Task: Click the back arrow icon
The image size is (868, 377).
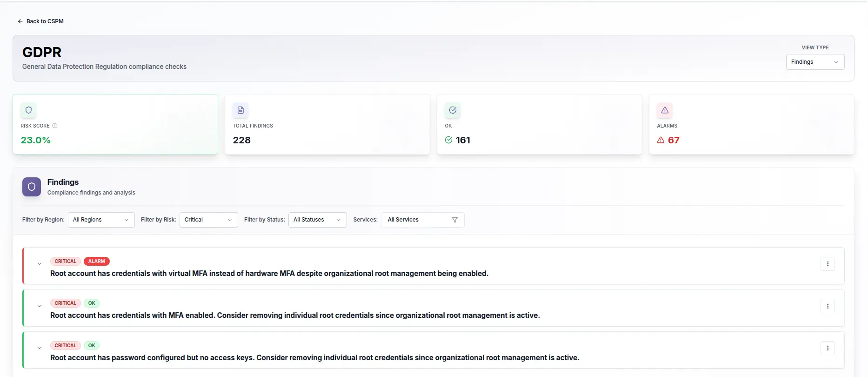Action: tap(20, 21)
